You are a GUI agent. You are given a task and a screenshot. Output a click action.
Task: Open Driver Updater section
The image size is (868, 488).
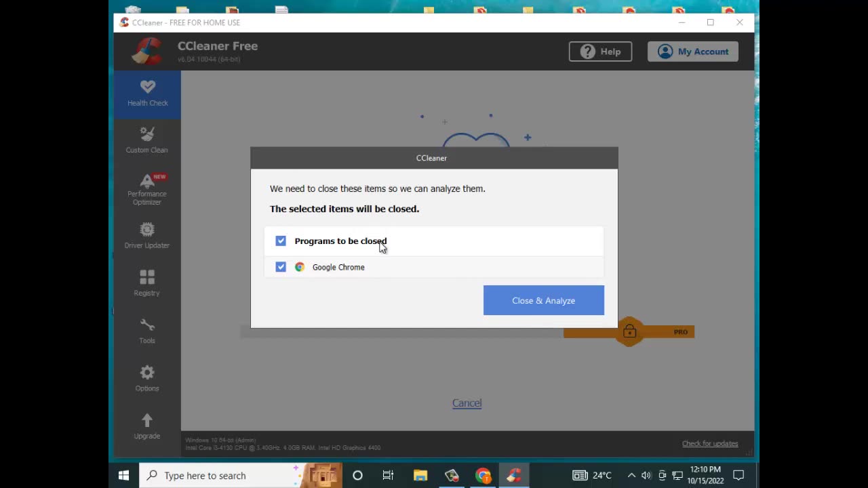(147, 235)
